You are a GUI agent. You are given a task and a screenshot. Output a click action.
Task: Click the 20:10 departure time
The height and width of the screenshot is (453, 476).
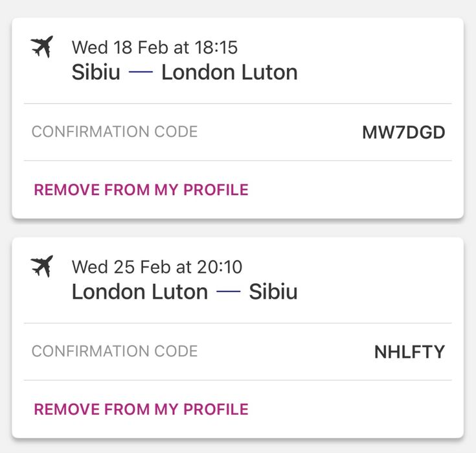[216, 266]
